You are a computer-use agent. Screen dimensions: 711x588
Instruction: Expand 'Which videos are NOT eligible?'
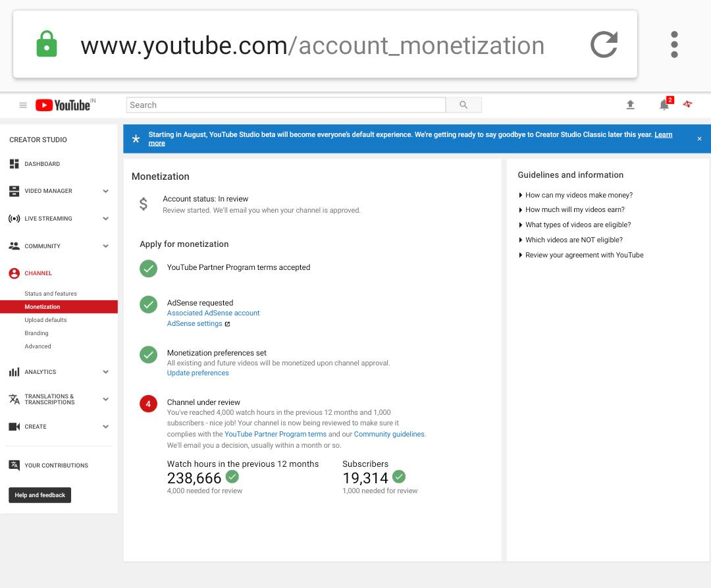point(570,240)
